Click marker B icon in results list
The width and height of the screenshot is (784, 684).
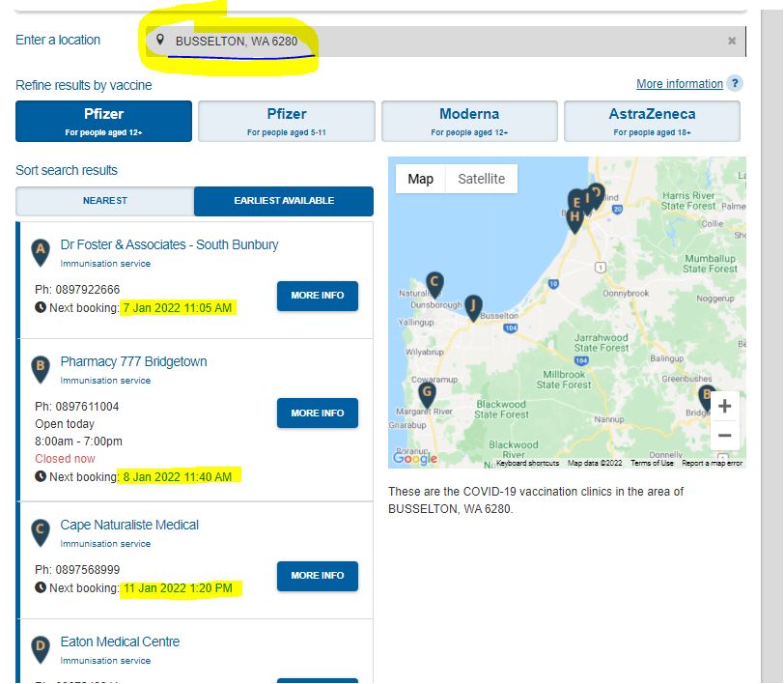point(41,369)
